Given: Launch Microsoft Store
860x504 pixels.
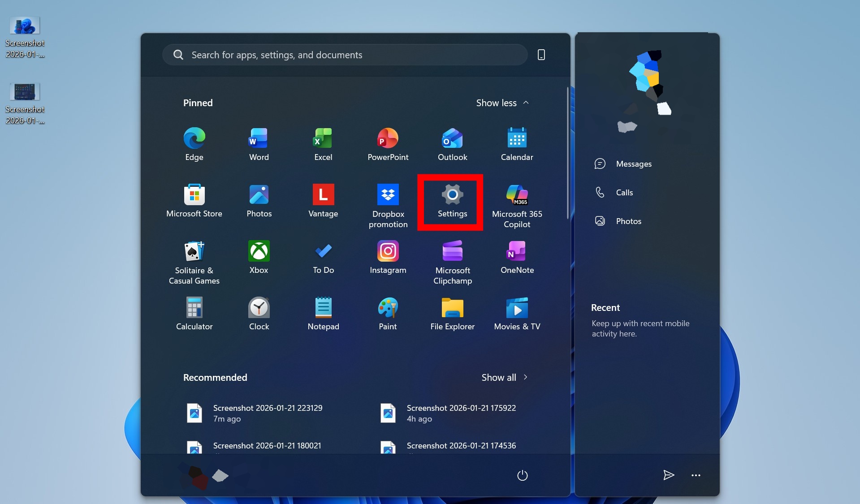Looking at the screenshot, I should [194, 201].
